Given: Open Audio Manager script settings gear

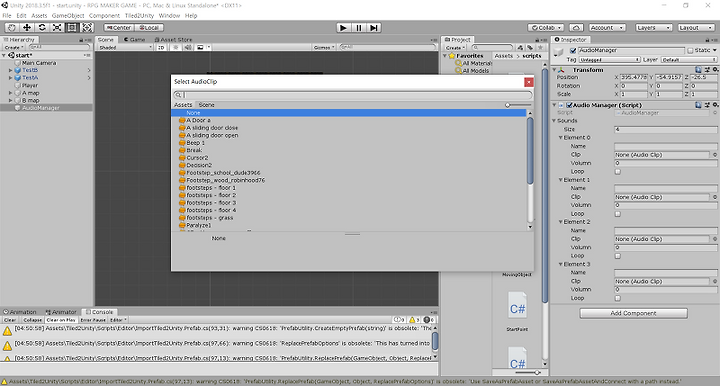Looking at the screenshot, I should tap(715, 105).
